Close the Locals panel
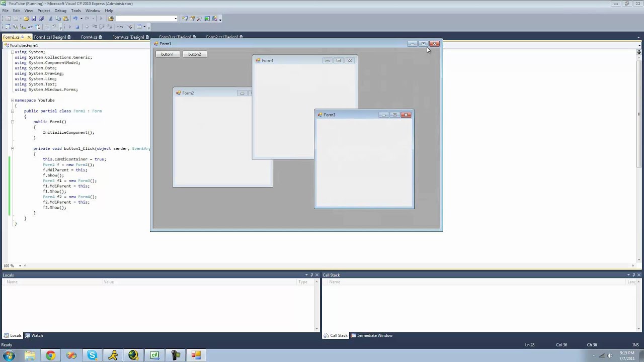This screenshot has height=362, width=644. coord(317,275)
